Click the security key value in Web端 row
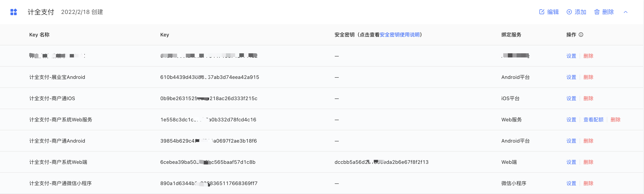The image size is (644, 194). coord(381,162)
